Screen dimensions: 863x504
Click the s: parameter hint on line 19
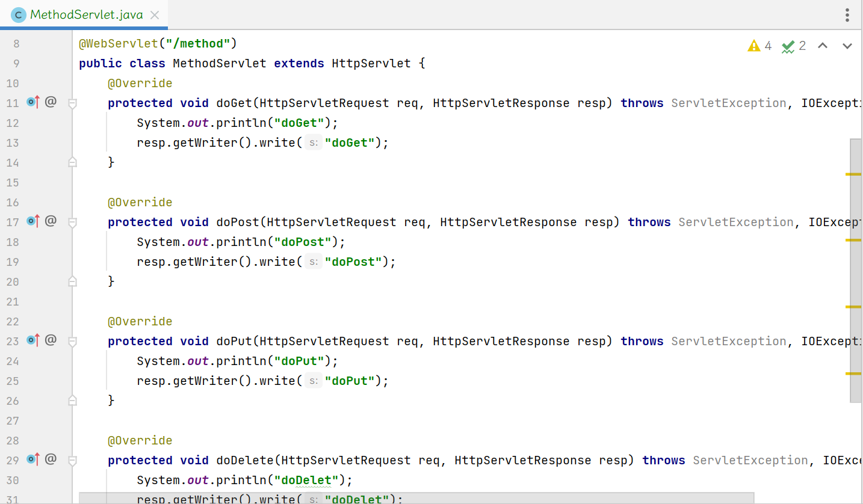[x=313, y=262]
